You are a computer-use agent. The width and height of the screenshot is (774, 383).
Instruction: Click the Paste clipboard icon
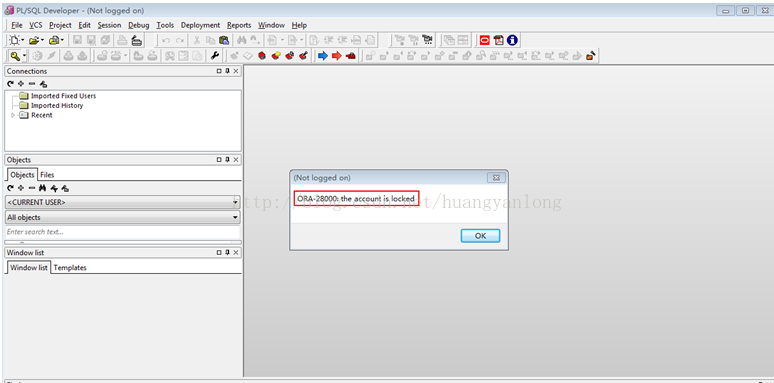click(x=224, y=40)
